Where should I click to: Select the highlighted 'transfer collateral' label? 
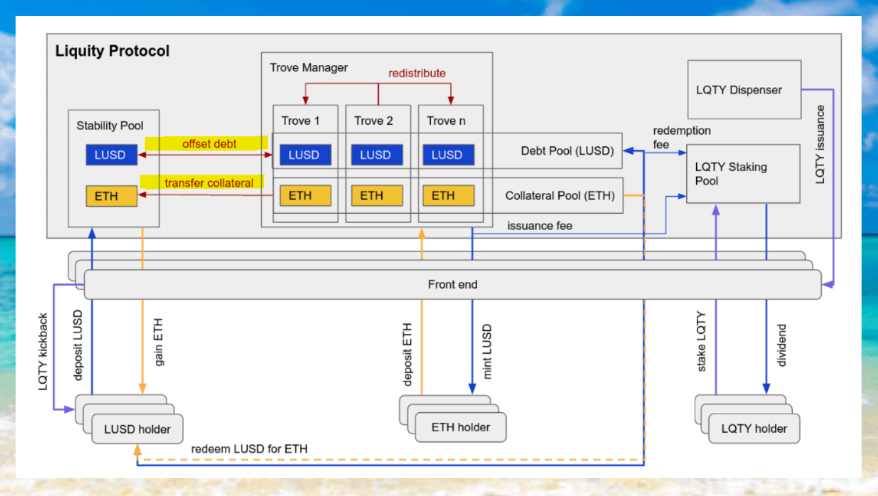coord(208,182)
